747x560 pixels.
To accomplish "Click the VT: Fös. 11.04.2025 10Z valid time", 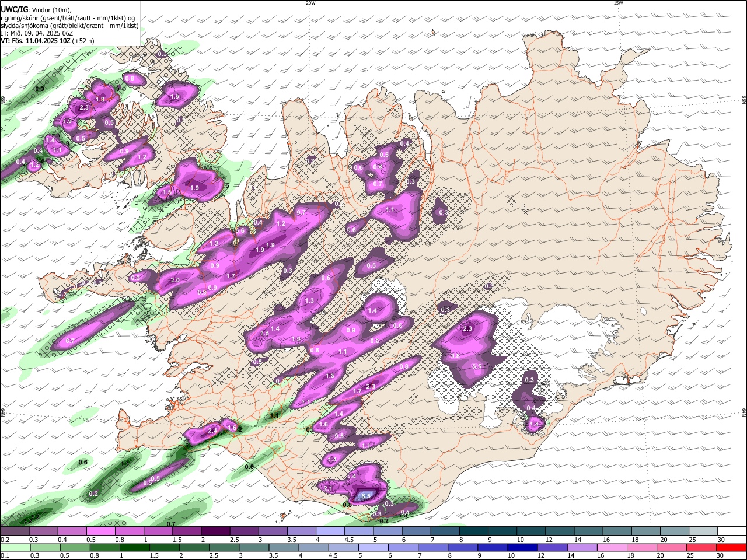I will pyautogui.click(x=47, y=41).
